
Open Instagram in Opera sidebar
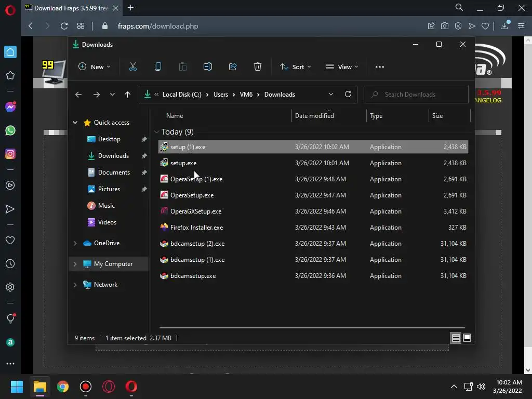tap(10, 154)
